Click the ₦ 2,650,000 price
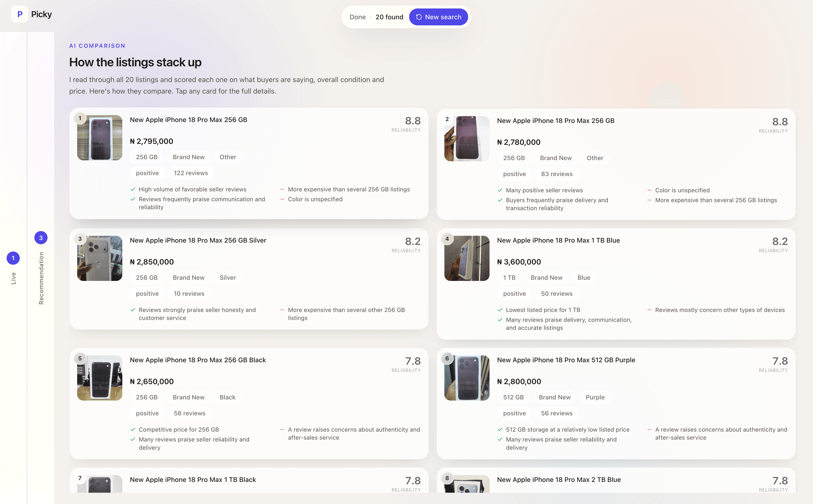The height and width of the screenshot is (504, 813). pyautogui.click(x=152, y=382)
